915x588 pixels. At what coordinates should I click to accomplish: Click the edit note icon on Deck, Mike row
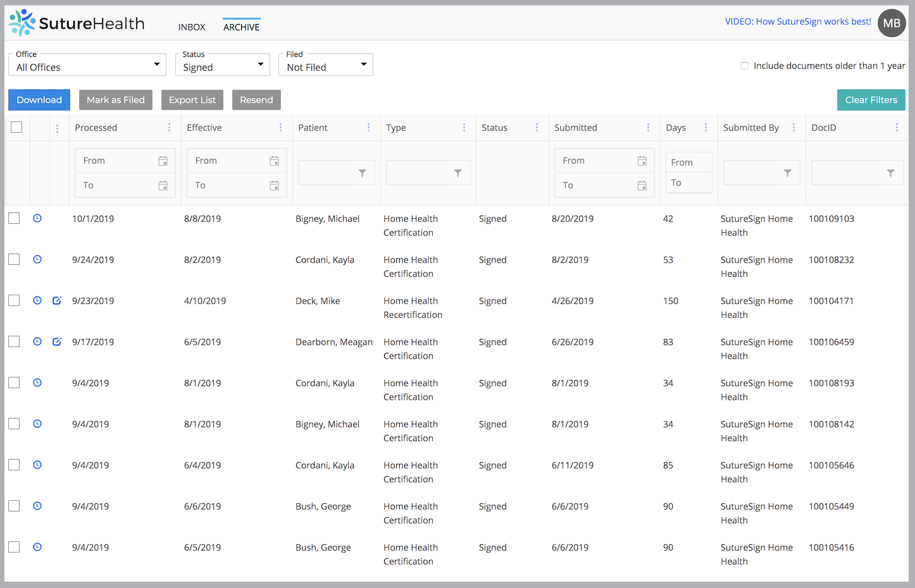[x=57, y=300]
